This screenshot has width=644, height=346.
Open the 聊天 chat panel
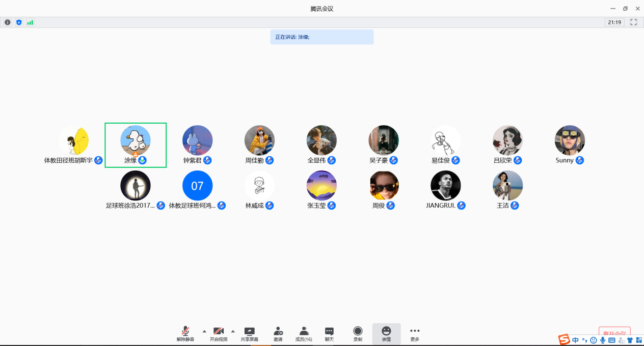(329, 334)
